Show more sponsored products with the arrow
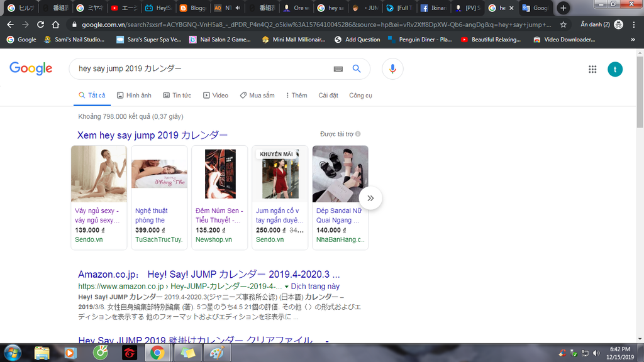 [x=370, y=198]
